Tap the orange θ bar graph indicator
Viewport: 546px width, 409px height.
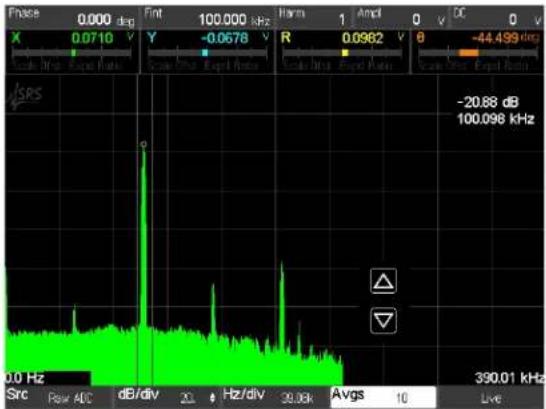(469, 53)
